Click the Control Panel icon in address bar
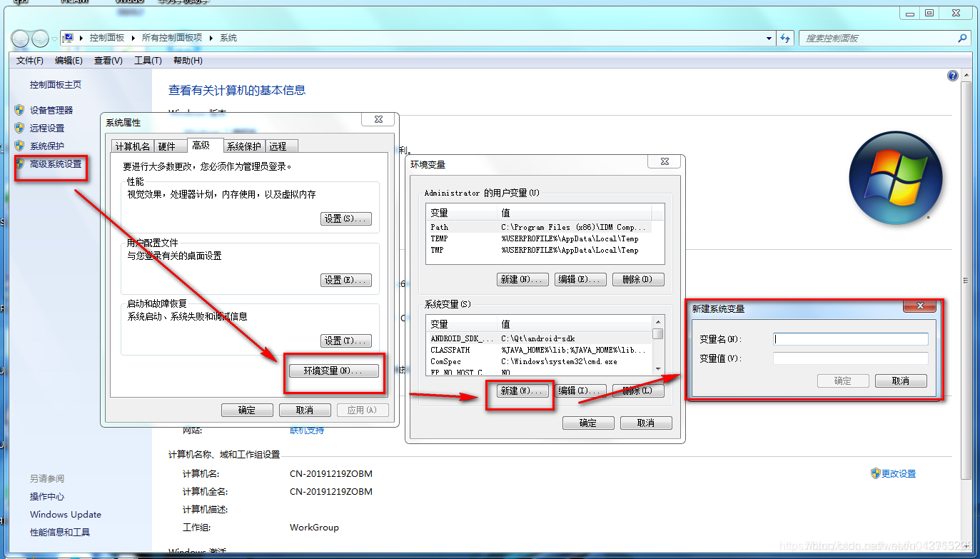980x559 pixels. coord(69,38)
